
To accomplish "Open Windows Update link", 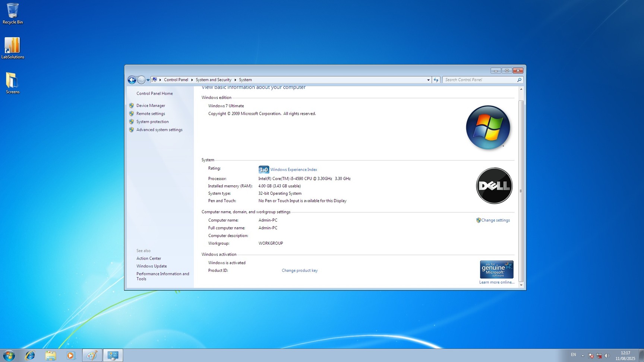I will [152, 266].
